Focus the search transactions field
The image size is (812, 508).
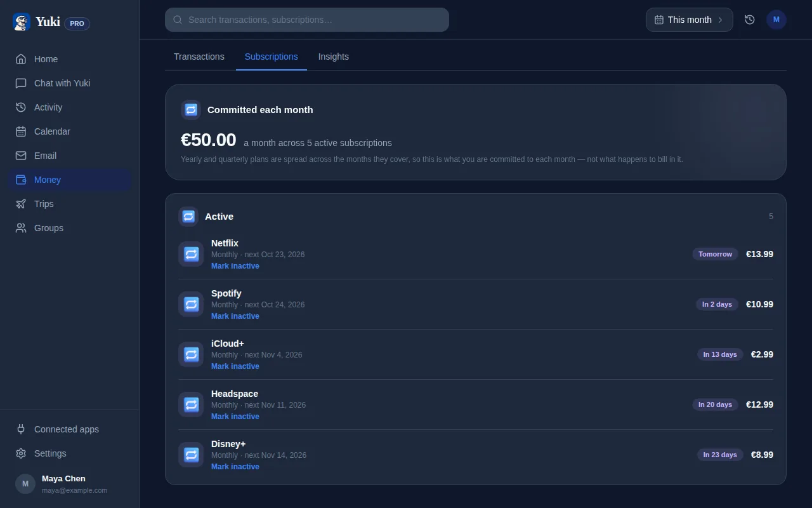(307, 20)
